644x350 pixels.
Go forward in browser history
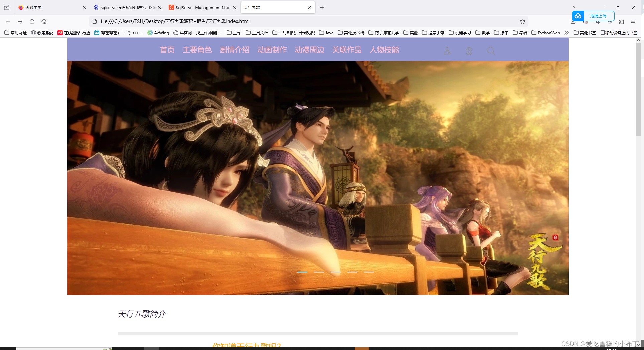click(20, 21)
